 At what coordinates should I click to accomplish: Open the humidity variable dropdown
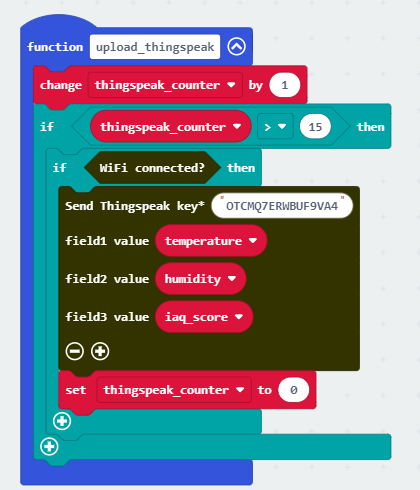coord(201,279)
